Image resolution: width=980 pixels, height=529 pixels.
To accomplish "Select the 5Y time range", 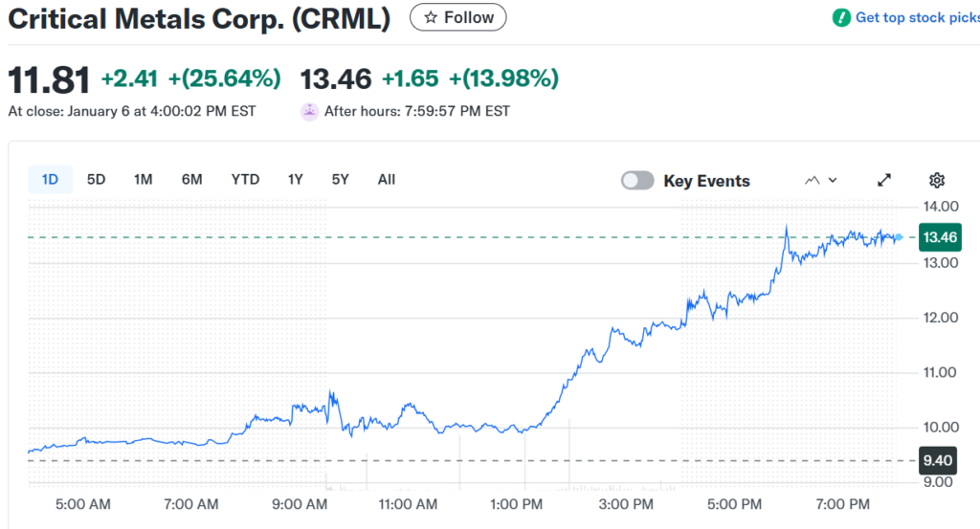I will (341, 179).
